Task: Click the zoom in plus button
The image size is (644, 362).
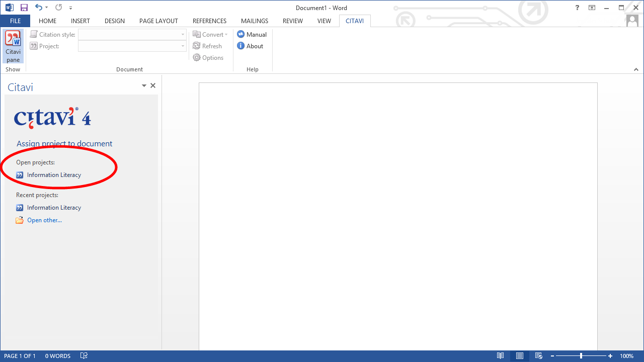Action: [610, 356]
